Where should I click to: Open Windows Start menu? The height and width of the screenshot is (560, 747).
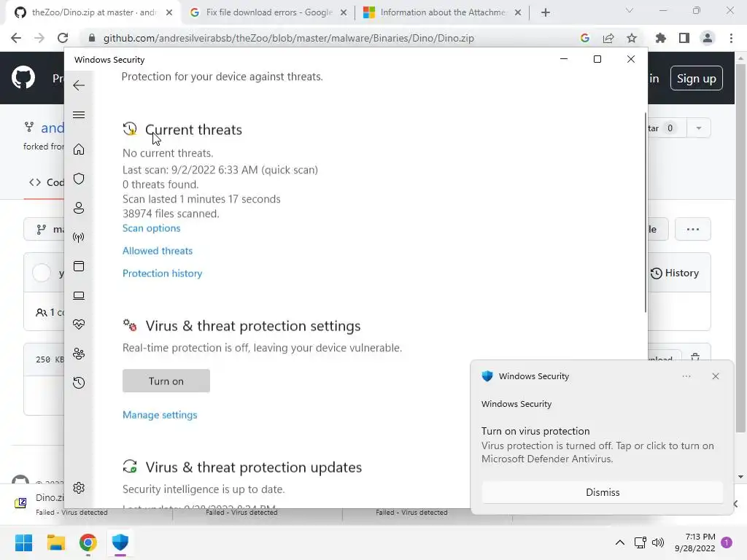click(23, 542)
